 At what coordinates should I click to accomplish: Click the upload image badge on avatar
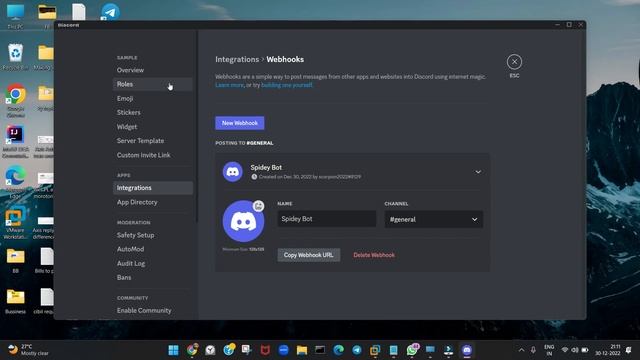click(258, 206)
